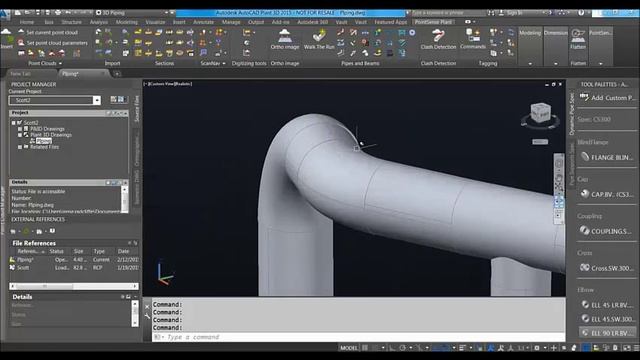
Task: Sort File References by Status column
Action: click(x=57, y=251)
